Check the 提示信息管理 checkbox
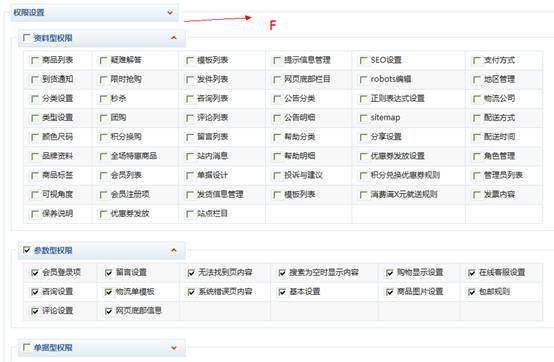 click(x=277, y=60)
